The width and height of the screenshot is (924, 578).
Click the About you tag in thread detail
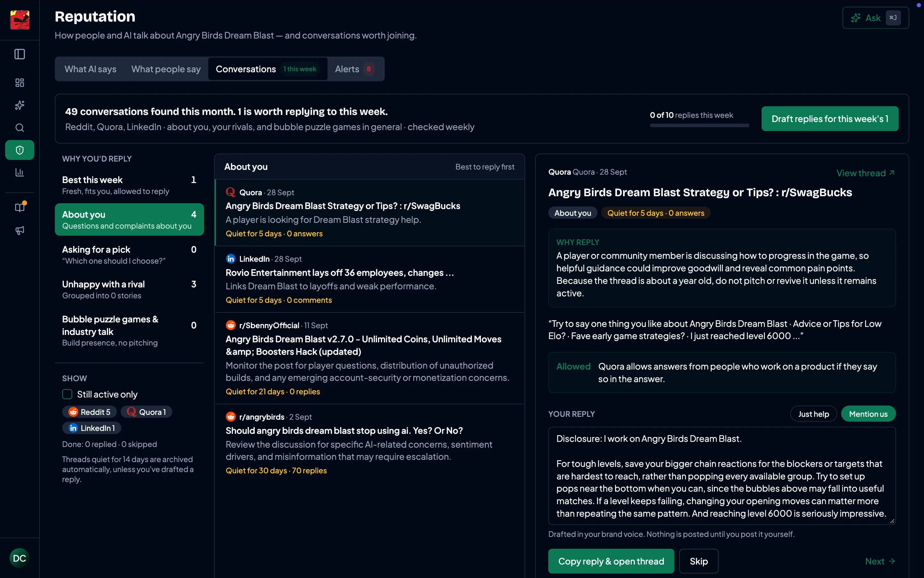pyautogui.click(x=572, y=213)
